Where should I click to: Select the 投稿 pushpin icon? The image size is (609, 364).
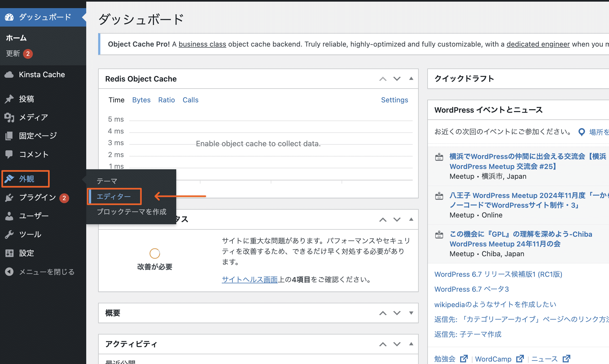[x=9, y=99]
